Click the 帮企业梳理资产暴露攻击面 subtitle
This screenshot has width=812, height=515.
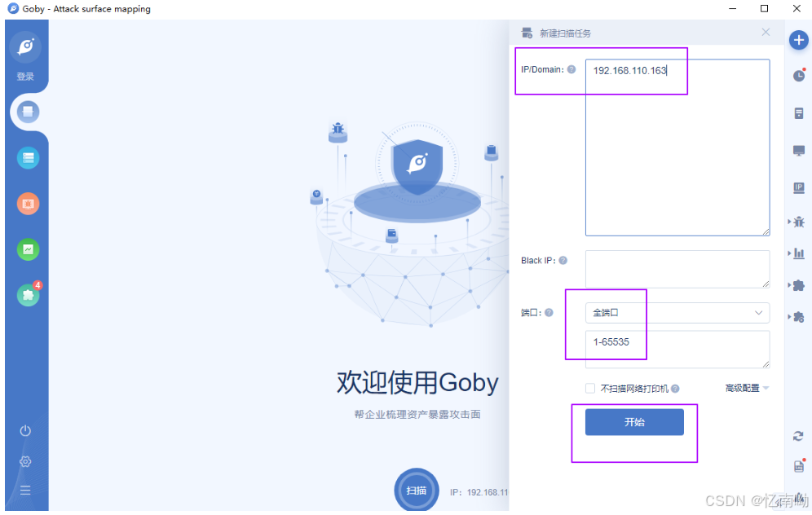click(x=417, y=414)
